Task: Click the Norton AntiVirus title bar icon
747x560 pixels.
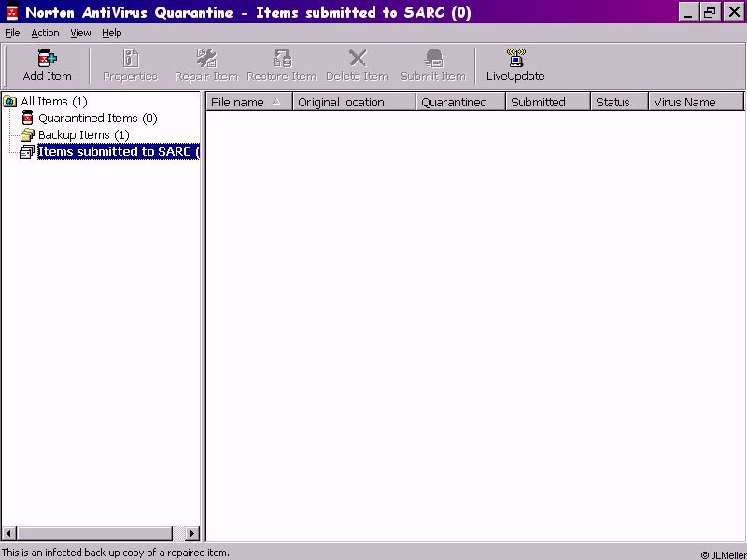Action: 12,11
